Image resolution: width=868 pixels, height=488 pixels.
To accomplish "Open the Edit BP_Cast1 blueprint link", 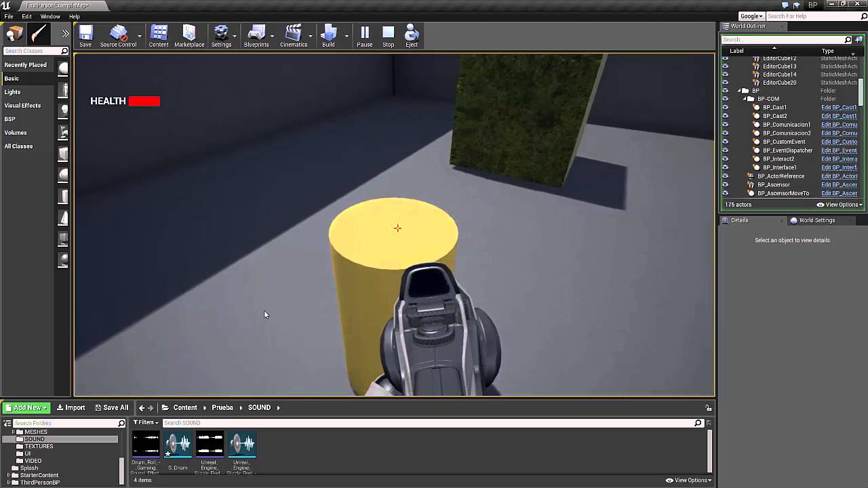I will 839,108.
